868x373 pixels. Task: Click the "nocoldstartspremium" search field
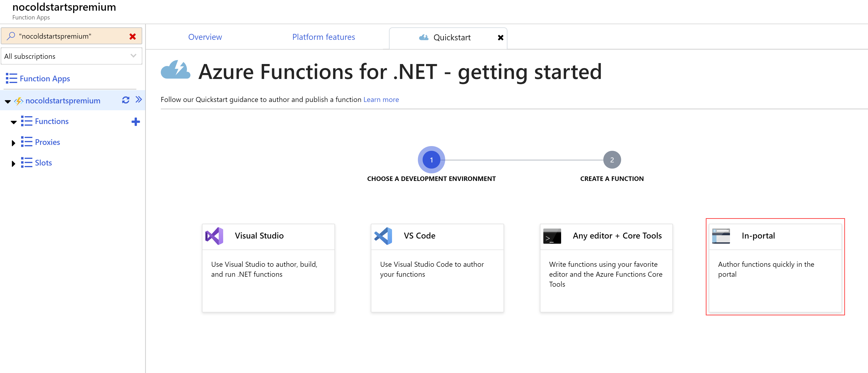tap(71, 36)
